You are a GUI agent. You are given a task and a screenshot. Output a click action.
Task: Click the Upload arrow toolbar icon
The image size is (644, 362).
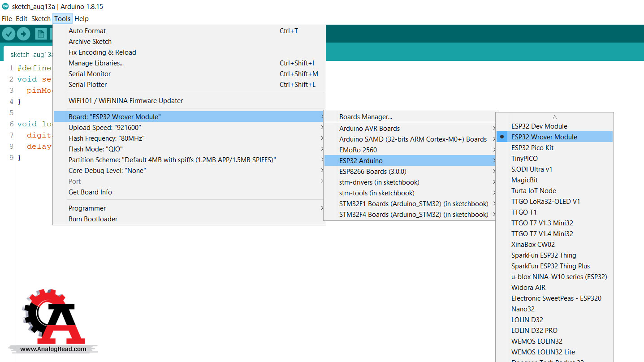pyautogui.click(x=23, y=34)
